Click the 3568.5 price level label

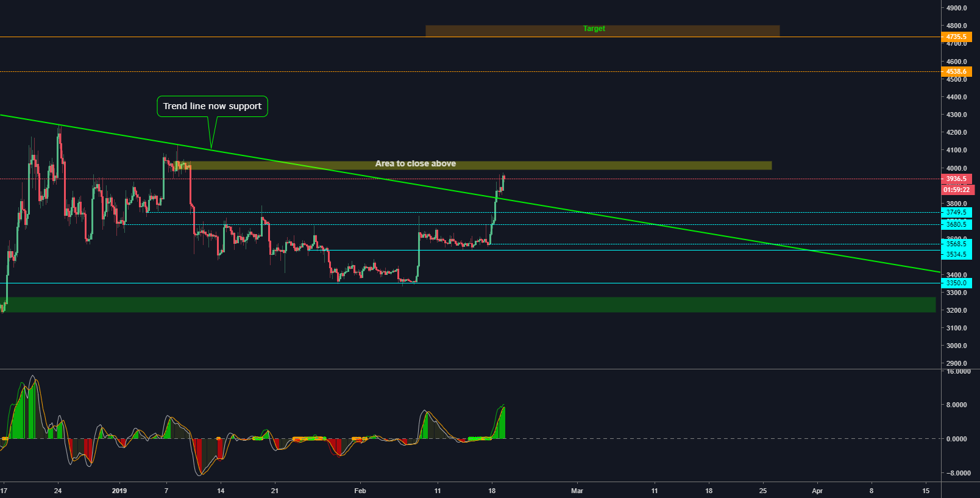(x=956, y=244)
